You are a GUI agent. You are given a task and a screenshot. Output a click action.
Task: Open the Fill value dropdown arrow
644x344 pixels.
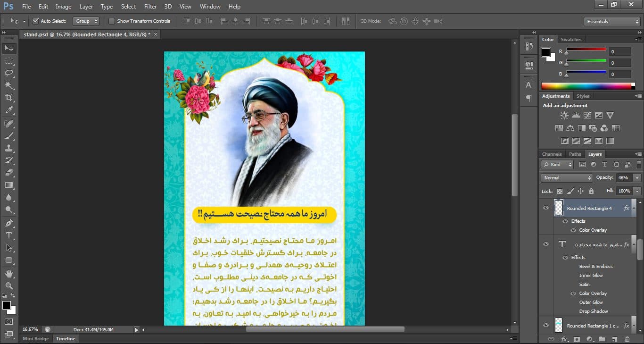[x=637, y=191]
